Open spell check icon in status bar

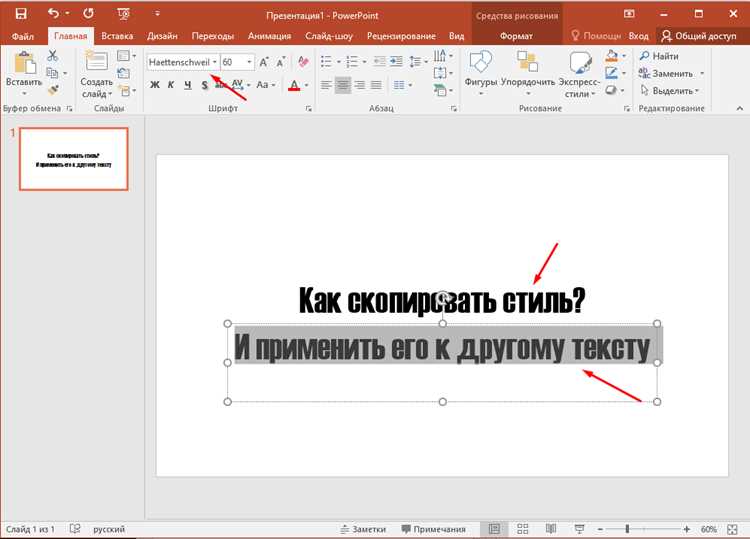(75, 528)
